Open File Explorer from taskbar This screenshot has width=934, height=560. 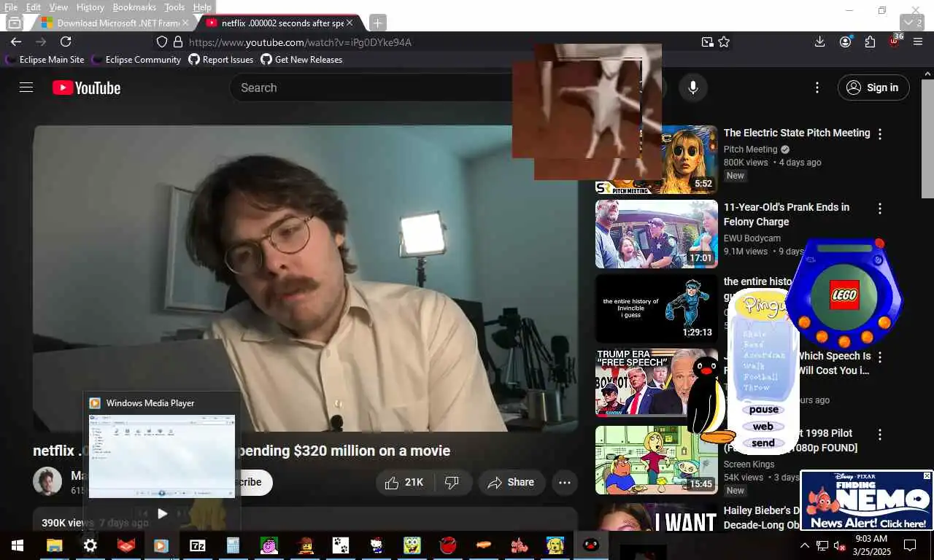click(54, 545)
